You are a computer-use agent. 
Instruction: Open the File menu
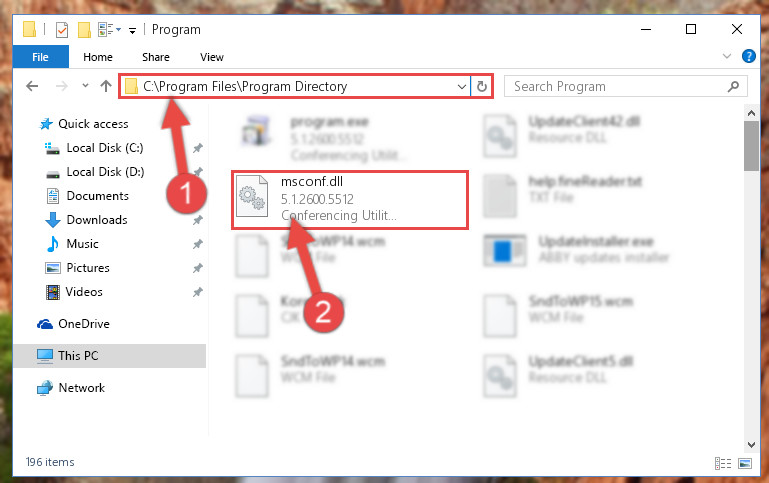coord(40,57)
